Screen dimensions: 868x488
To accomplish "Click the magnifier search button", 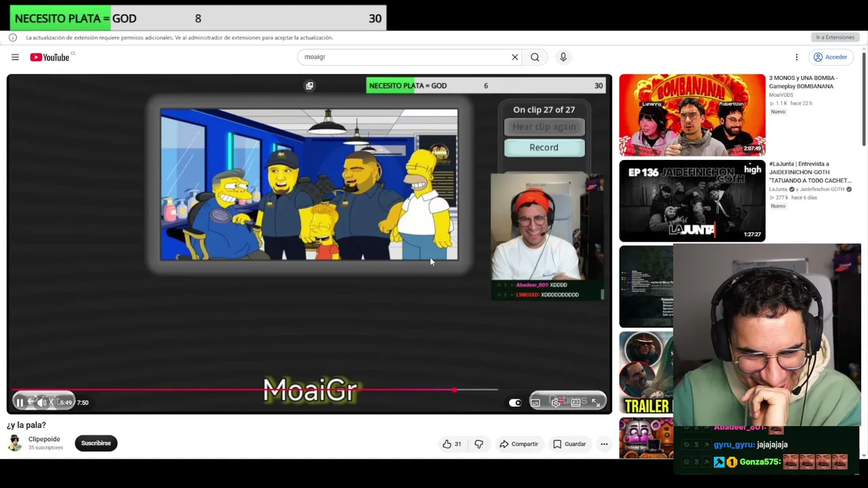I will tap(535, 57).
